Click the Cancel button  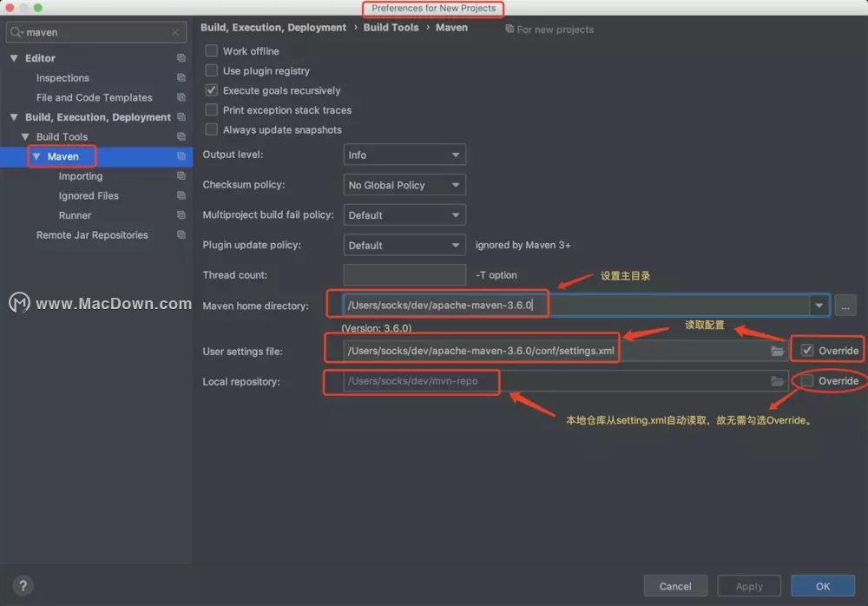[x=674, y=586]
